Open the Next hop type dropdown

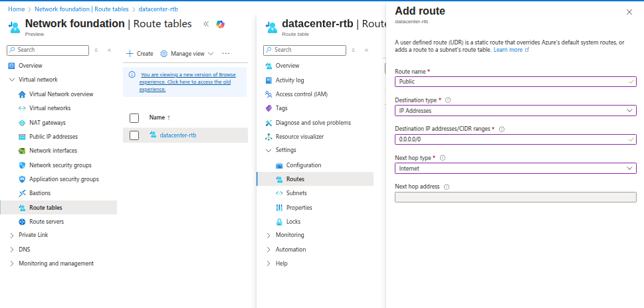(x=515, y=169)
